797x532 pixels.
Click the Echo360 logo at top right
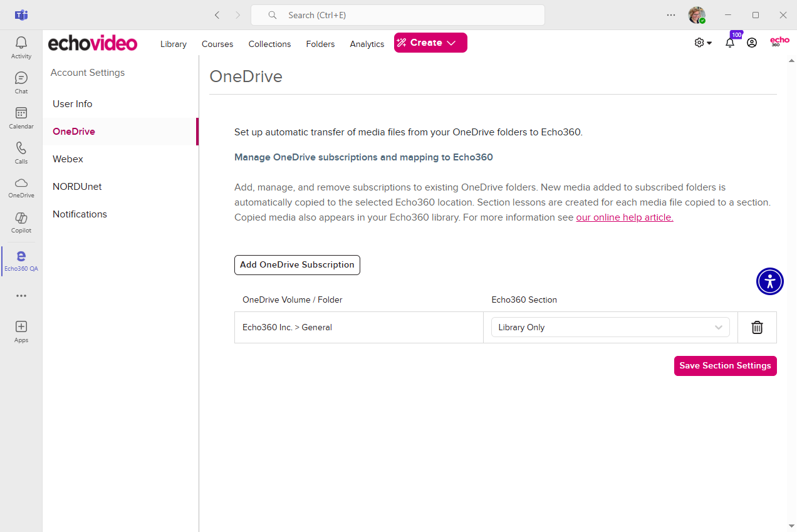coord(779,42)
